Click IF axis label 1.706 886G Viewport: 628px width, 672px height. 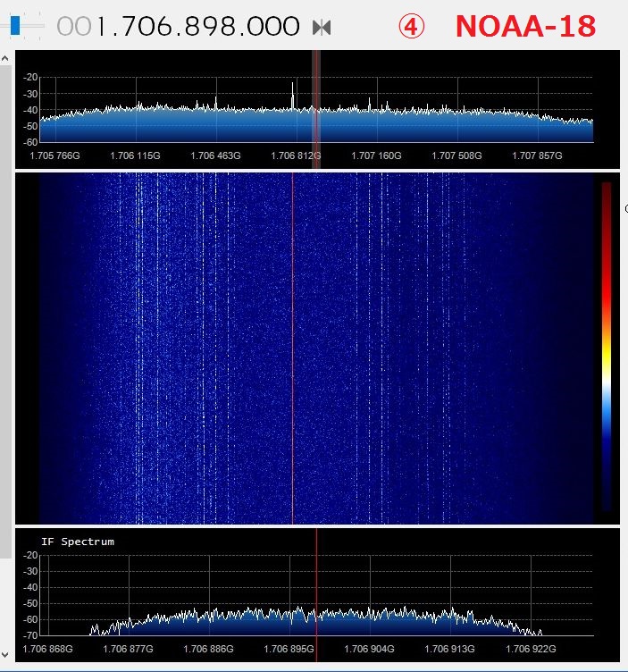tap(209, 649)
